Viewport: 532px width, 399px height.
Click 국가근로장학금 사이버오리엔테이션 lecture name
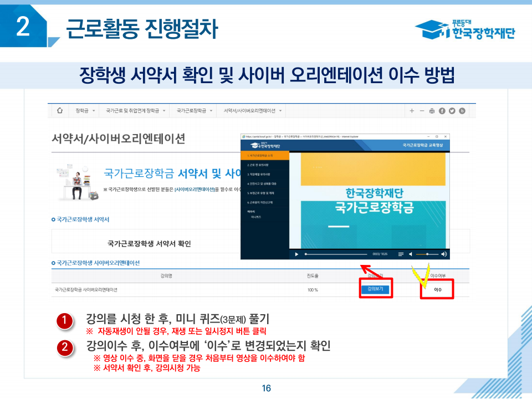pyautogui.click(x=86, y=290)
